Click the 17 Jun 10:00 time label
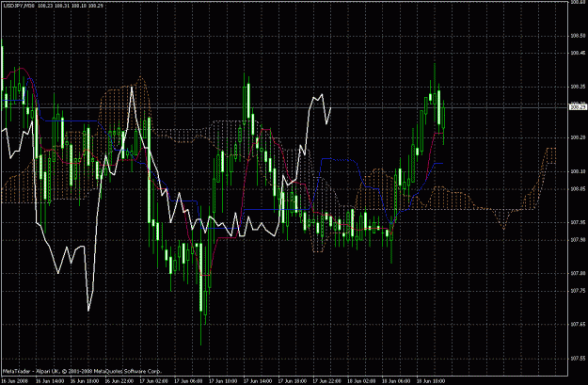588x385 pixels. (x=223, y=381)
